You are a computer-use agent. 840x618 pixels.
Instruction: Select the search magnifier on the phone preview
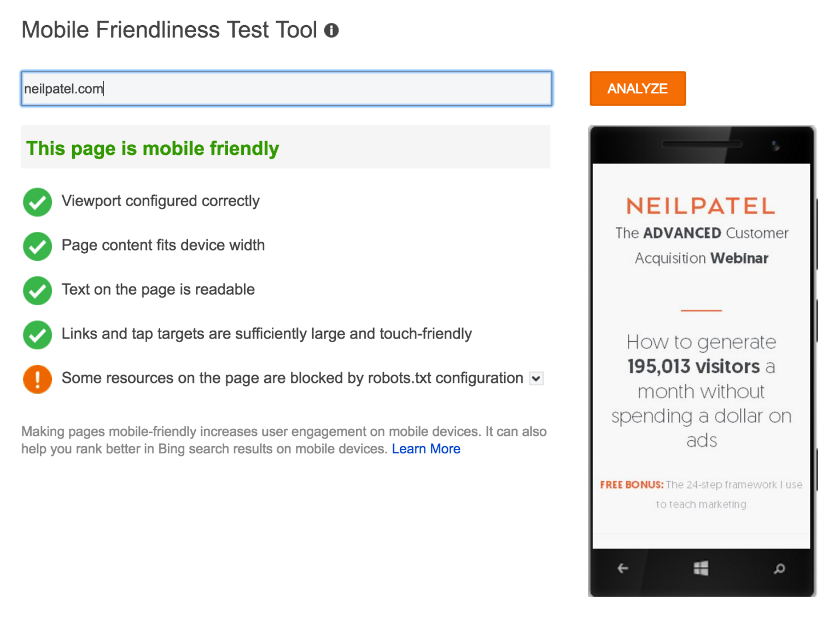780,569
